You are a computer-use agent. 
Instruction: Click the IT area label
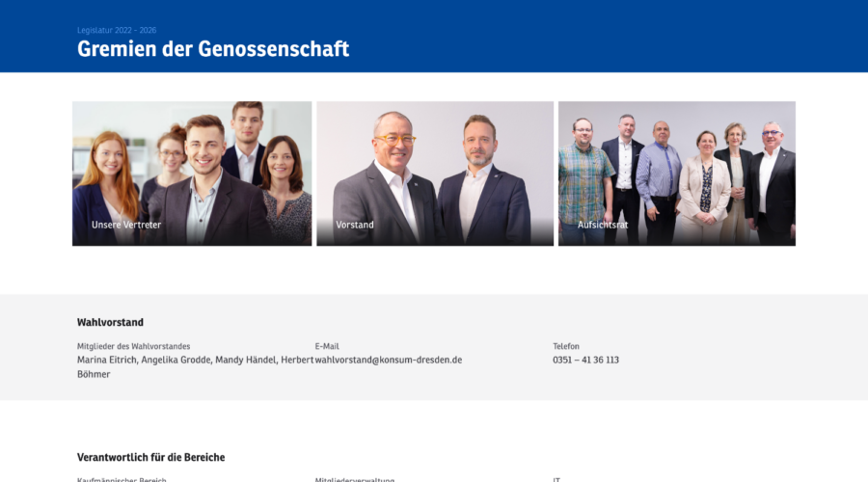(x=556, y=479)
